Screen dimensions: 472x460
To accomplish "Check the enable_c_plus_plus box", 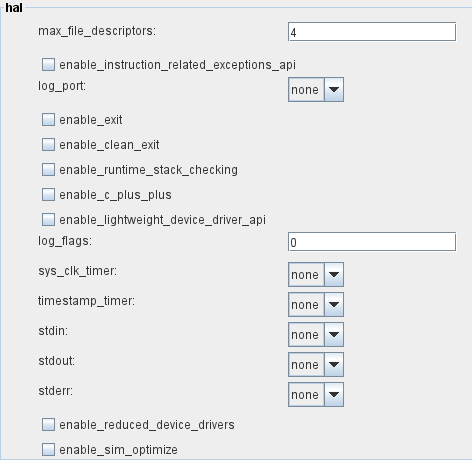I will pyautogui.click(x=48, y=194).
